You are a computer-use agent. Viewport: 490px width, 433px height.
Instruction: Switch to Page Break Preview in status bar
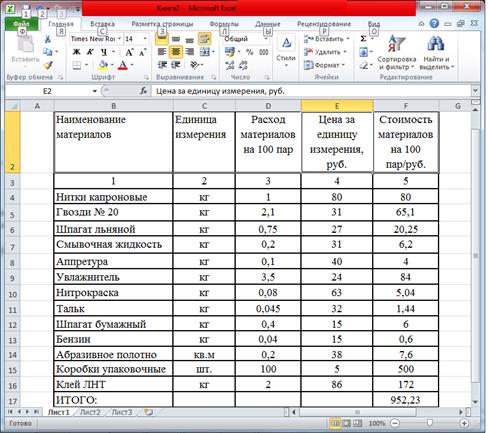[358, 423]
